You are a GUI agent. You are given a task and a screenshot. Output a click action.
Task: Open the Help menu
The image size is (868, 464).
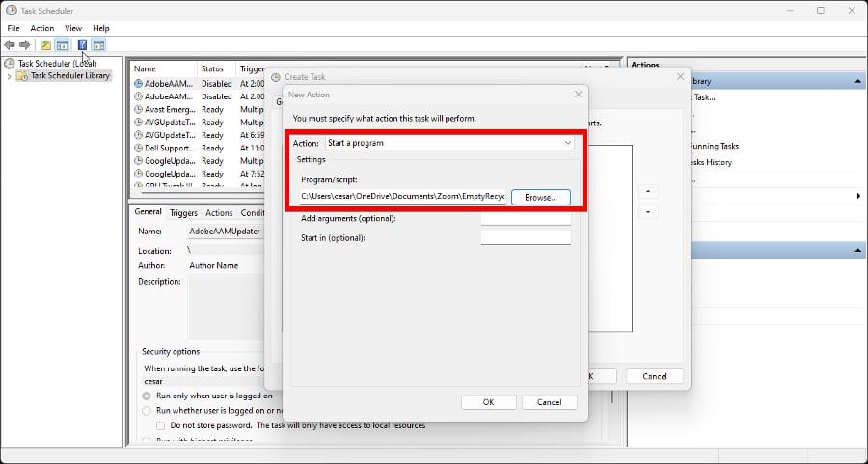pos(100,28)
